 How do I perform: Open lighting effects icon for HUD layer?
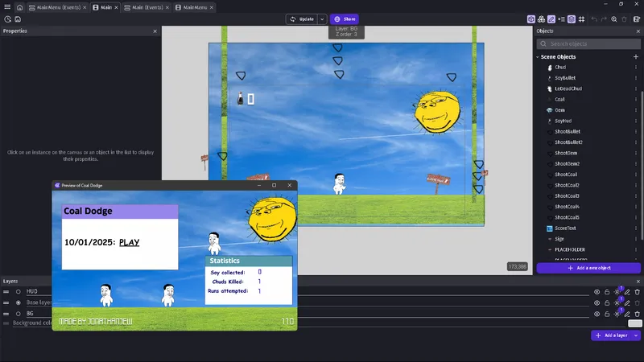click(617, 291)
